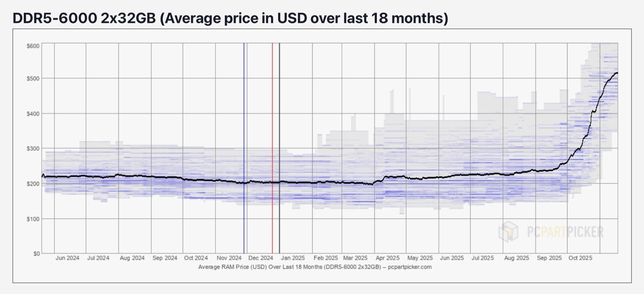Click the Jul 2025 x-axis label
This screenshot has width=644, height=294.
(483, 258)
